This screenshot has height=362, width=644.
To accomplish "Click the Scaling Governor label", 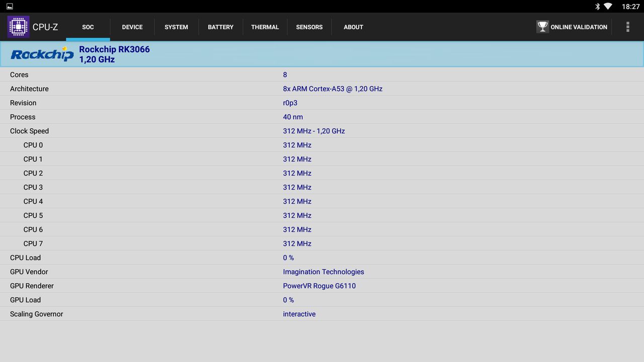I will 36,314.
